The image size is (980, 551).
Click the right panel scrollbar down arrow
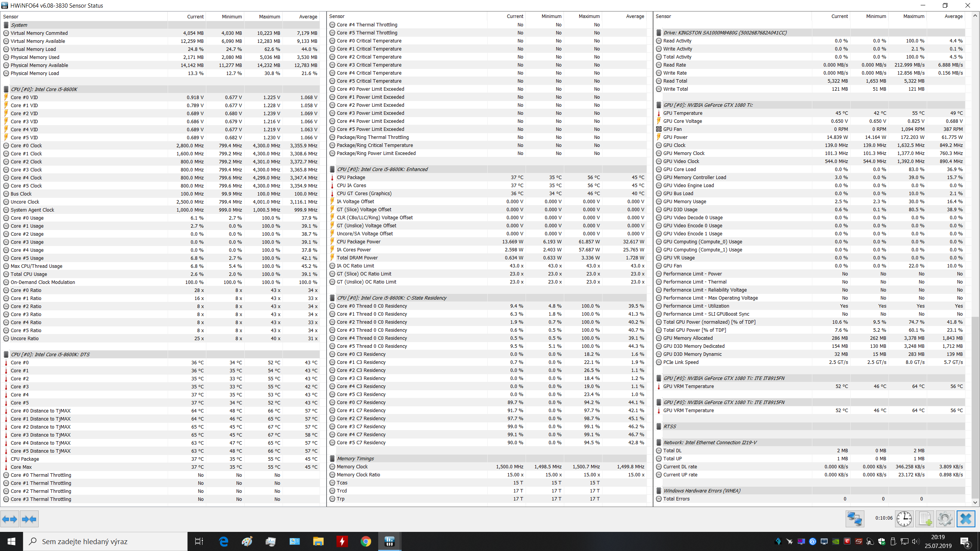pos(975,502)
